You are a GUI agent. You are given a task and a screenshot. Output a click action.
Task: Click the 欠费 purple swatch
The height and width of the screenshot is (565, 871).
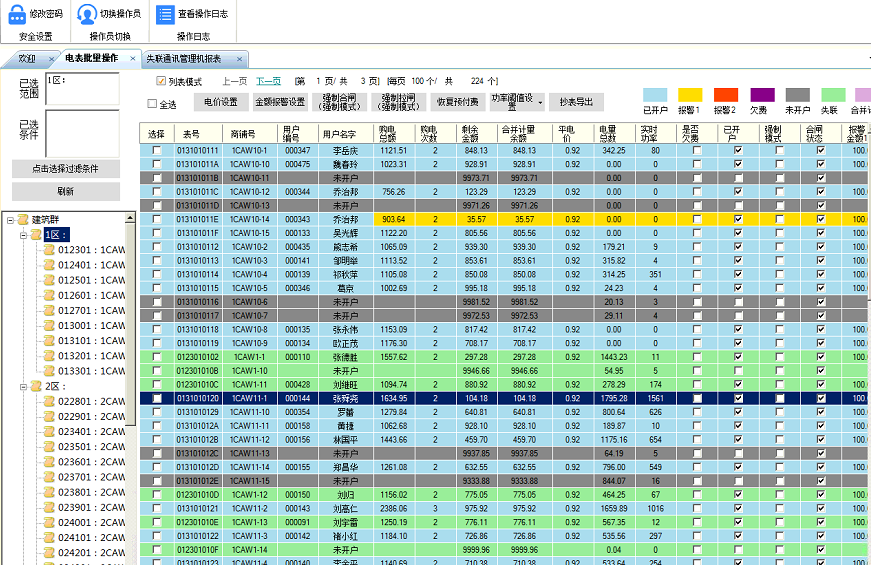click(762, 95)
